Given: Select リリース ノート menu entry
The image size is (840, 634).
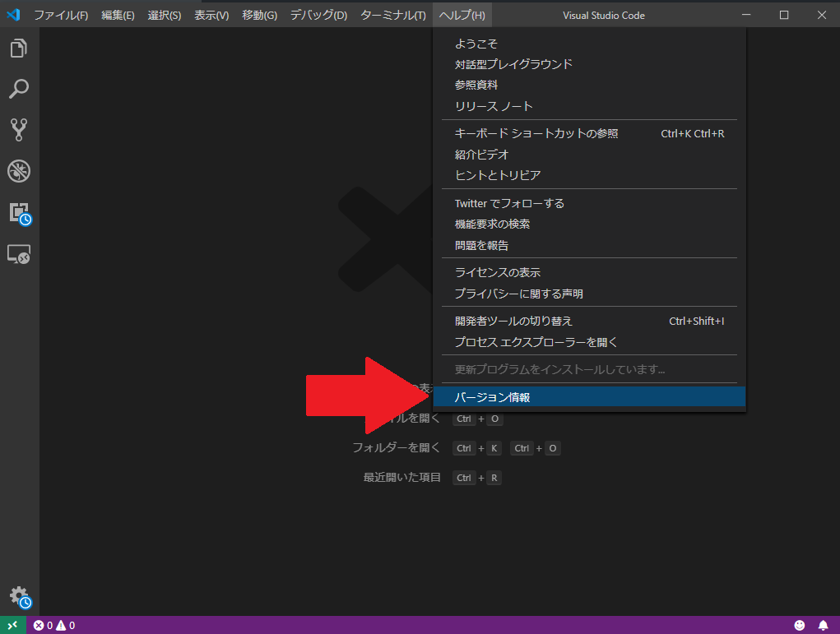Looking at the screenshot, I should click(589, 106).
